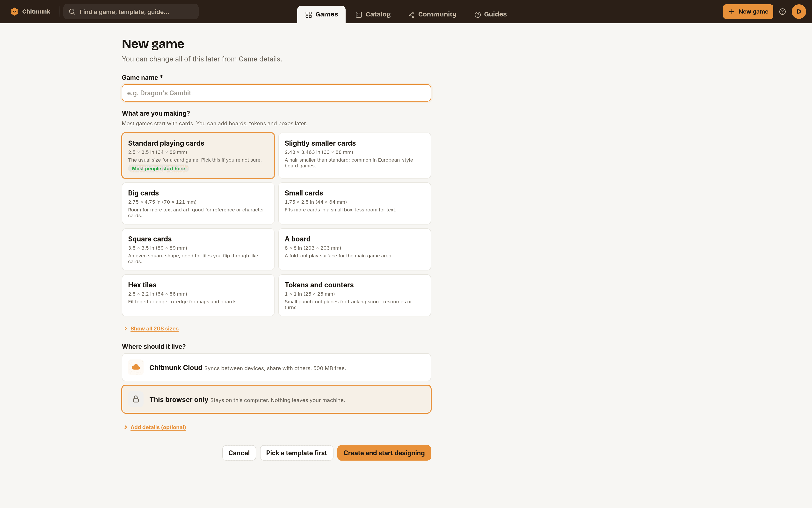
Task: Select the Hex tiles option
Action: point(198,295)
